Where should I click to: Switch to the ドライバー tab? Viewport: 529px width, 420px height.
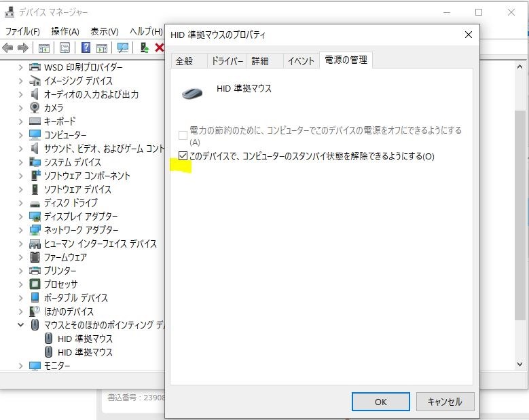227,61
